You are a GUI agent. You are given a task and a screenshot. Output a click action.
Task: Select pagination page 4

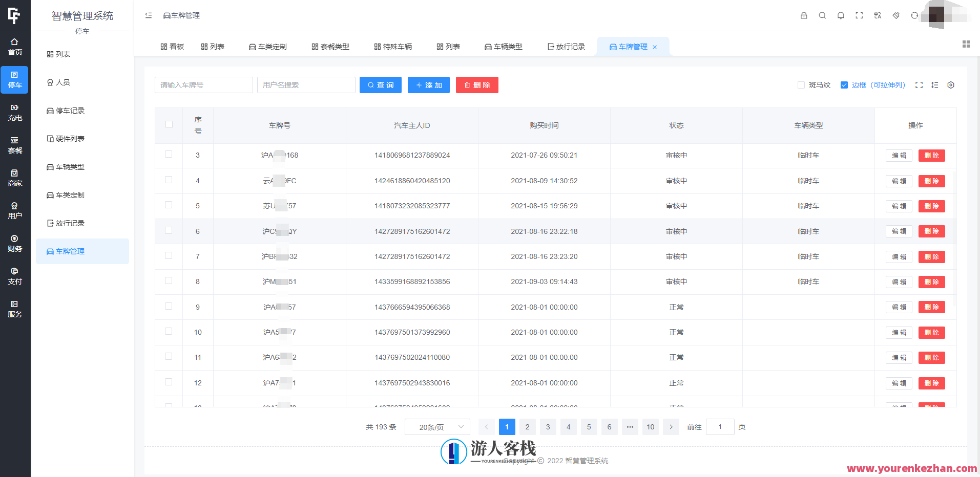click(568, 426)
